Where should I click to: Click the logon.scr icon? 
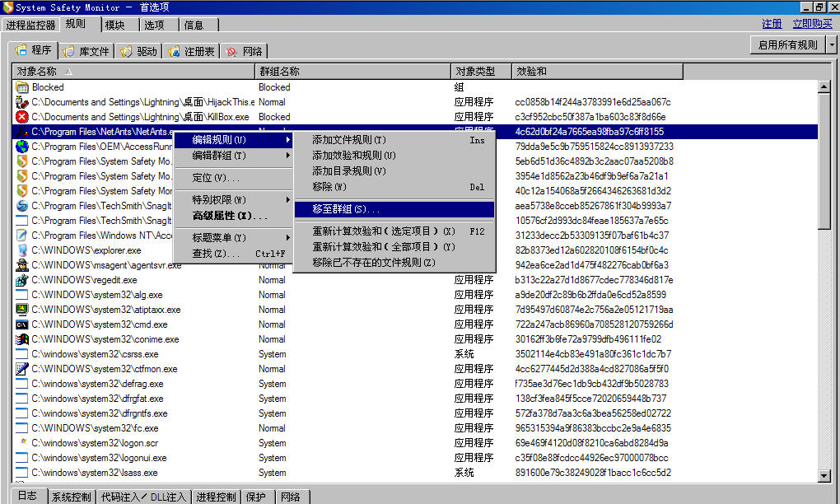tap(22, 443)
